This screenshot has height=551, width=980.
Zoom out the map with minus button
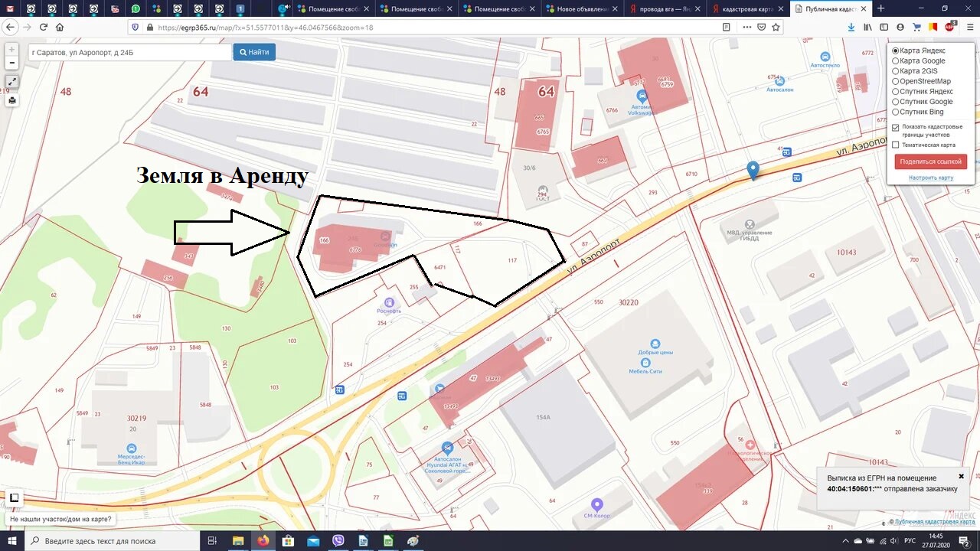(12, 63)
